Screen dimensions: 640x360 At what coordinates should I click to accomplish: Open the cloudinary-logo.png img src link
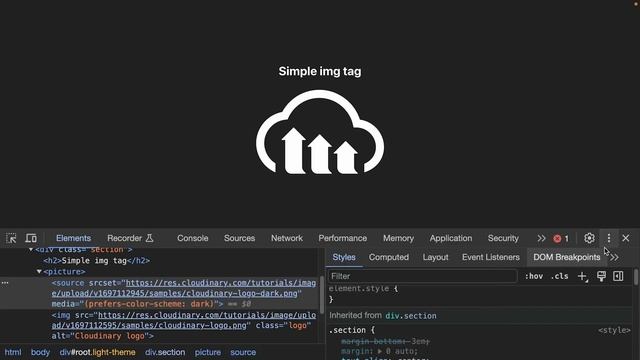click(x=184, y=320)
